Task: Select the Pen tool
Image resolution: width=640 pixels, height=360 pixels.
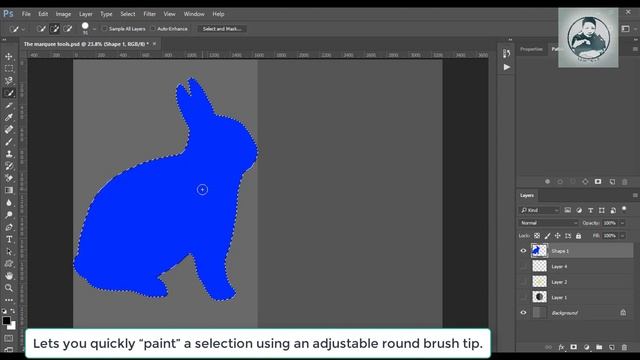Action: [9, 227]
